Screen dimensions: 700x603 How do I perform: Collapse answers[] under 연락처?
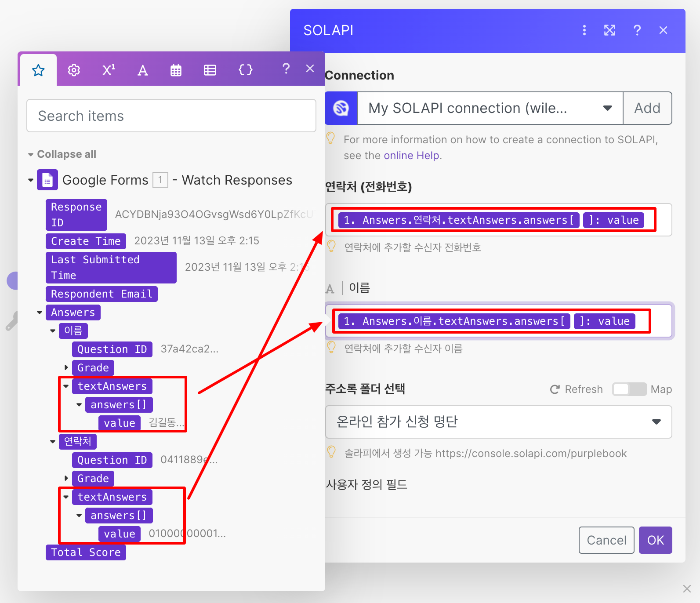79,516
